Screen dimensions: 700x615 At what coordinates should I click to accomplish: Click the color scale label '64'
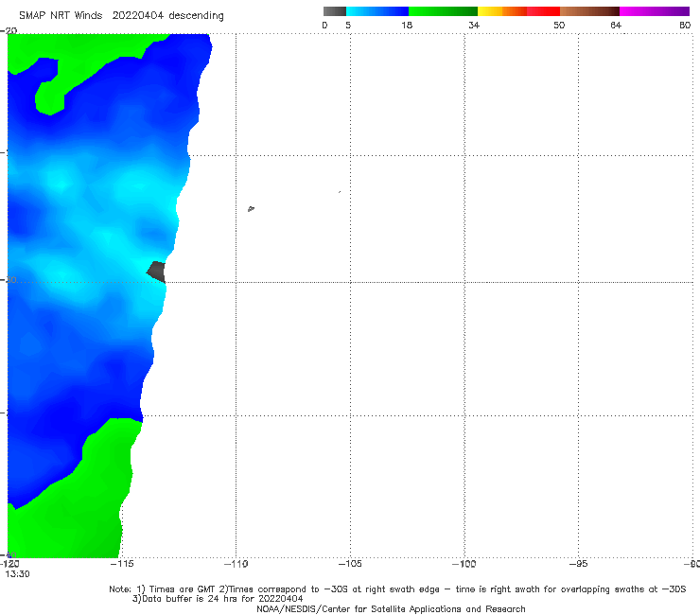coord(616,25)
